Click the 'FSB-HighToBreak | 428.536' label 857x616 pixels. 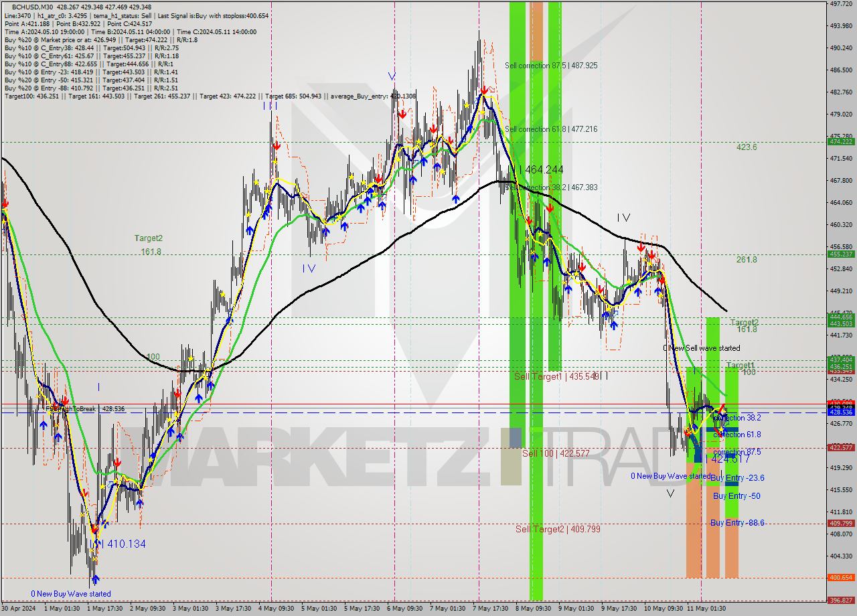tap(85, 408)
